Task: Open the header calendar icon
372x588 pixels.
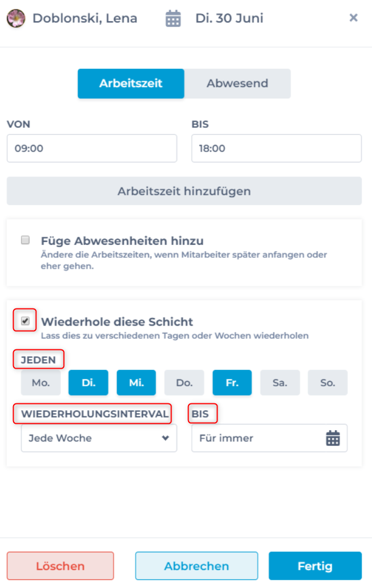Action: (x=173, y=19)
